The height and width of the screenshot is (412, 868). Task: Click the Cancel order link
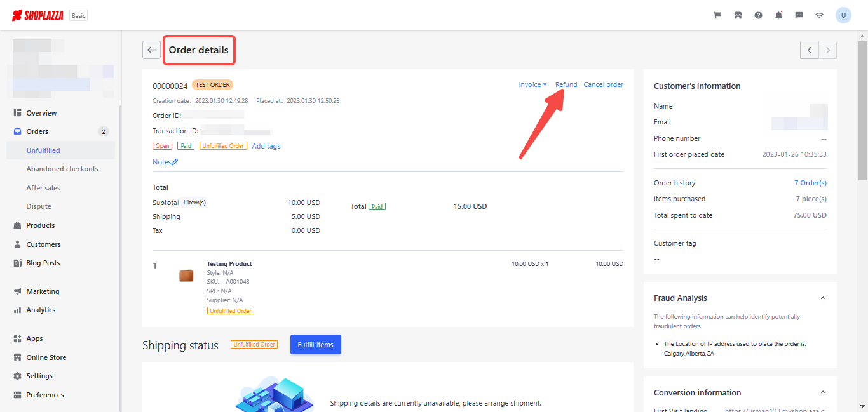[x=604, y=84]
